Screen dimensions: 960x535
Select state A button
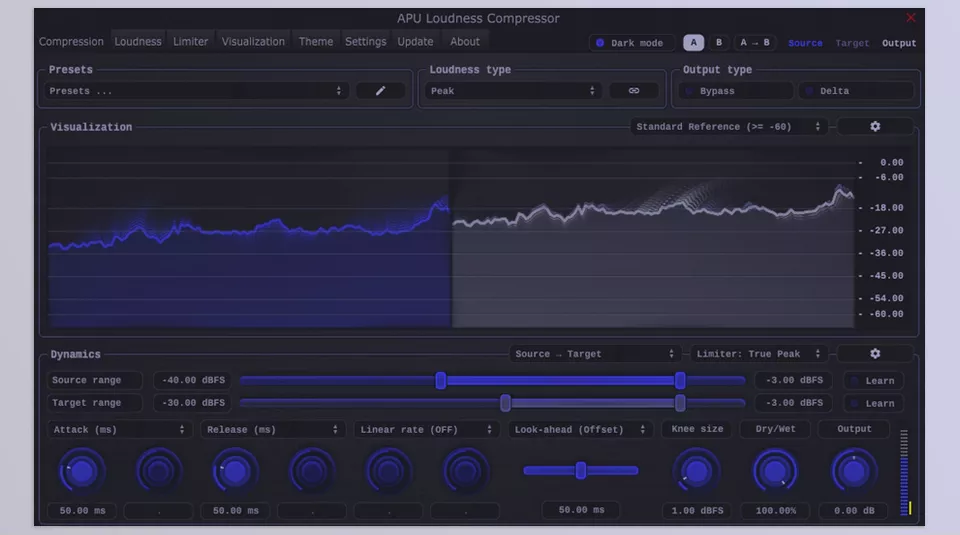tap(694, 42)
